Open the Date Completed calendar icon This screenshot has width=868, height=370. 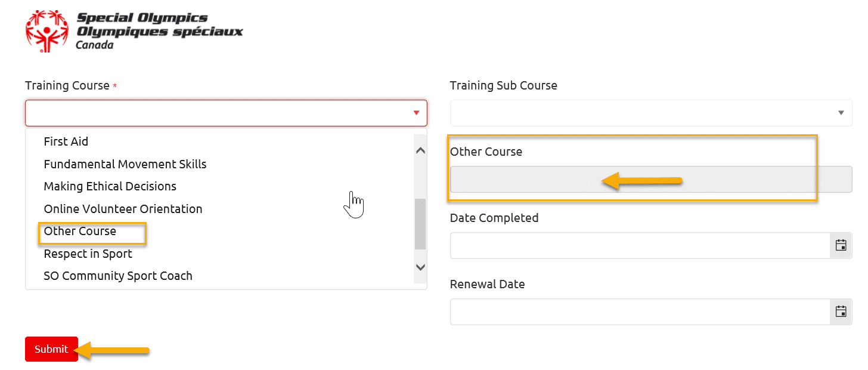841,245
